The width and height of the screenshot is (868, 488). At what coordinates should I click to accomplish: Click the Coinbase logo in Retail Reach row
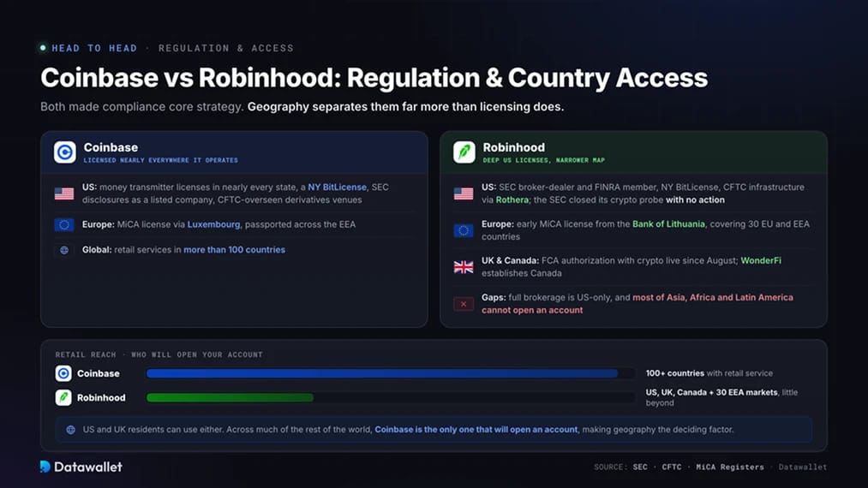(63, 373)
